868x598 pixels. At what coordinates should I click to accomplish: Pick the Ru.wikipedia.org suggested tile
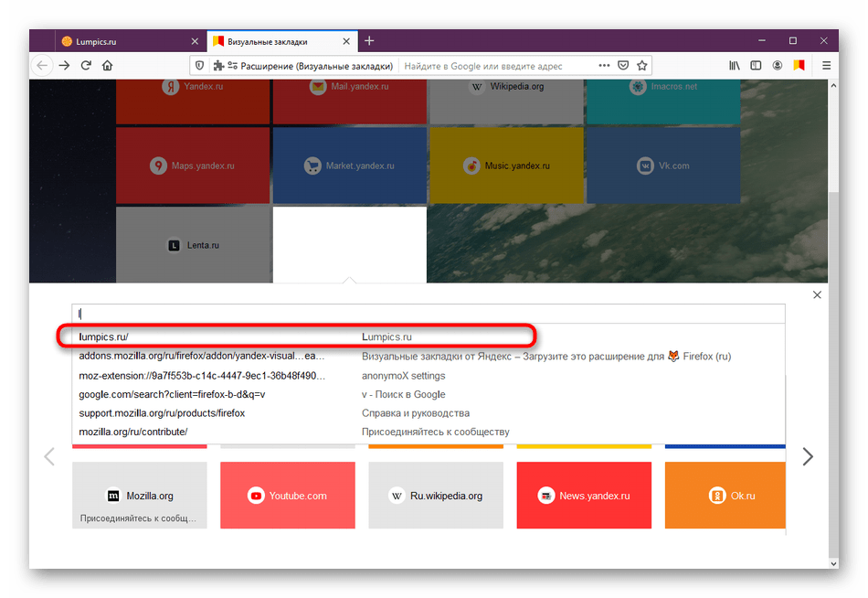[436, 496]
